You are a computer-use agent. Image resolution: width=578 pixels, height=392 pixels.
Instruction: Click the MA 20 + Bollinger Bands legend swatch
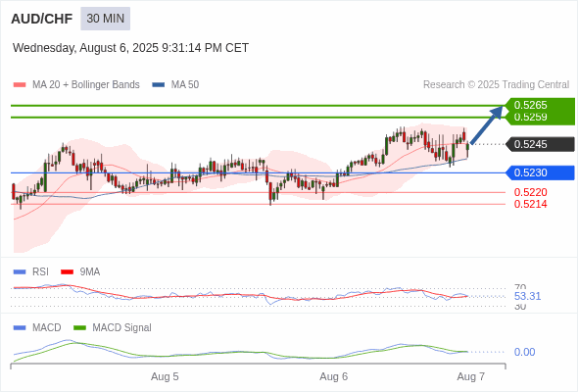20,85
